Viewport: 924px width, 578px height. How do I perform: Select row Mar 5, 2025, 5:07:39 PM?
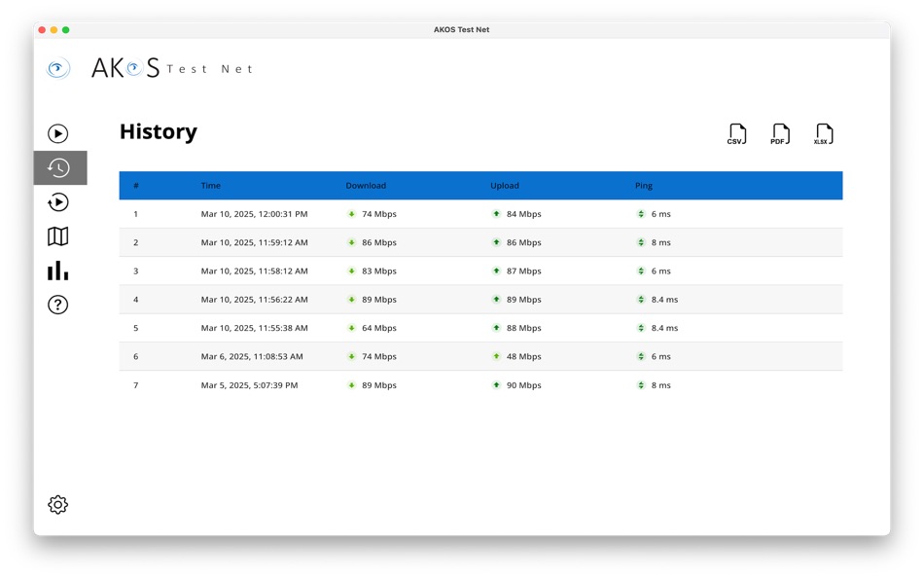coord(480,385)
